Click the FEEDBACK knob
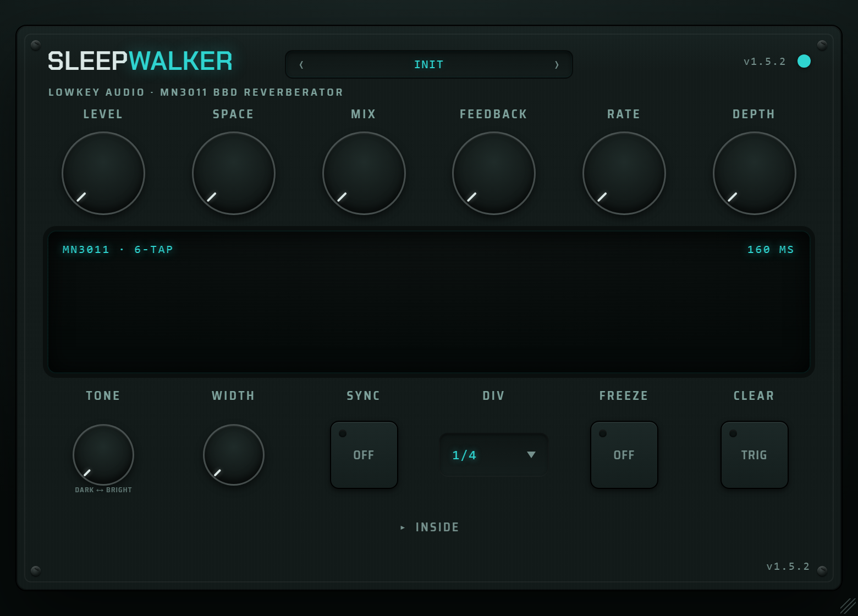 494,173
